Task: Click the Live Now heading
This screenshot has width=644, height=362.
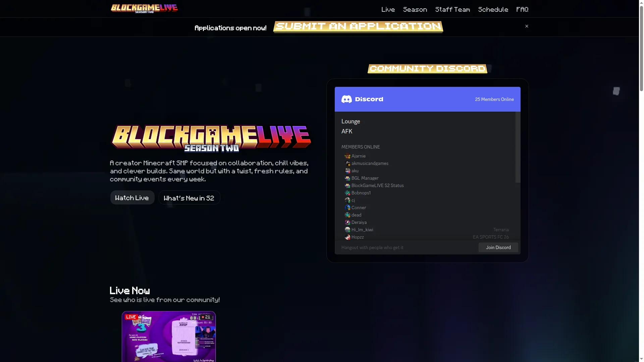Action: [x=130, y=291]
